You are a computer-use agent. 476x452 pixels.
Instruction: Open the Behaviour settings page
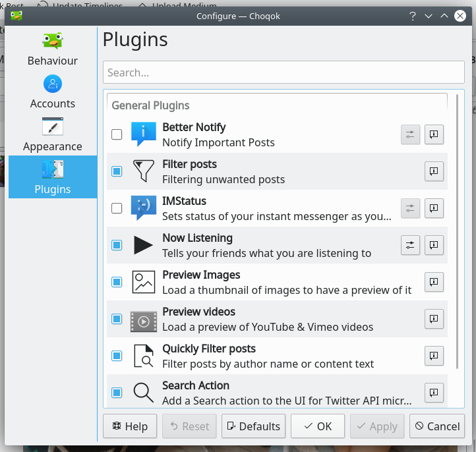coord(53,49)
